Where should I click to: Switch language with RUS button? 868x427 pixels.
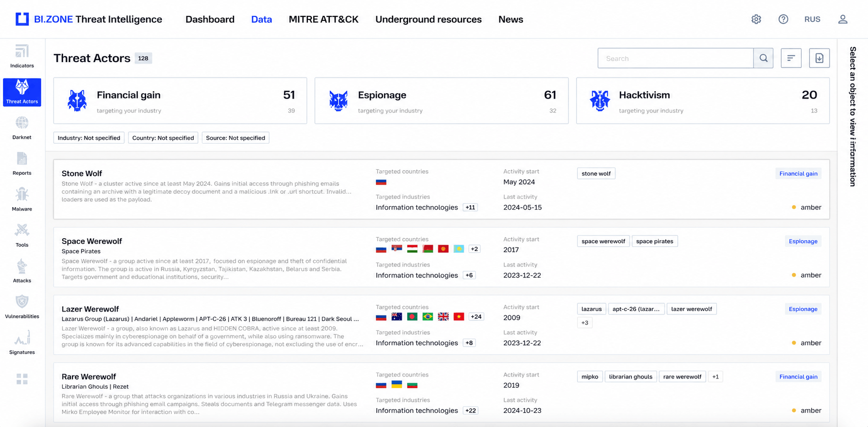click(812, 19)
